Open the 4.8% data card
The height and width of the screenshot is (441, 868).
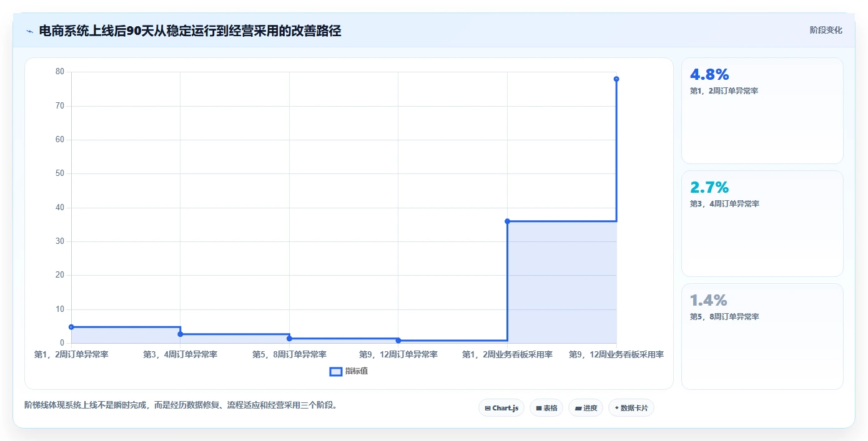762,111
